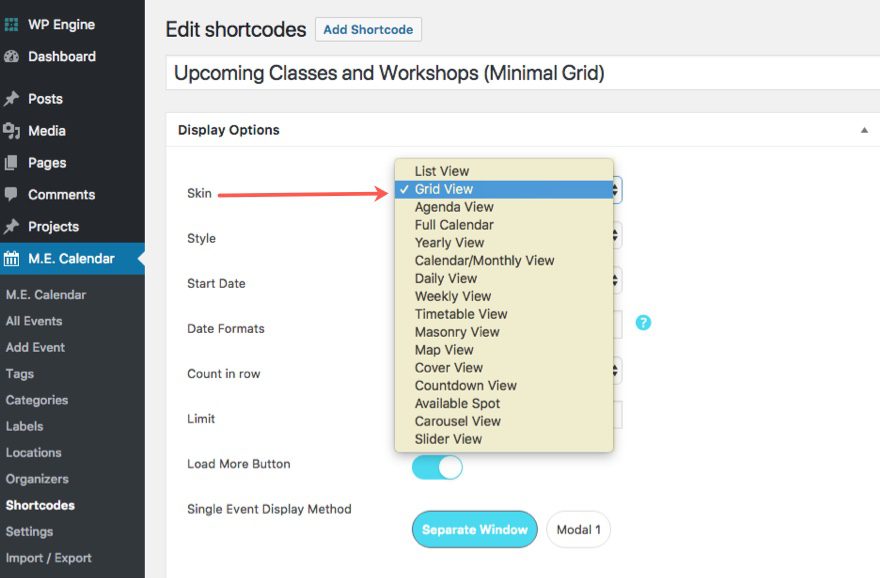This screenshot has width=880, height=578.
Task: Click the M.E. Calendar sidebar icon
Action: click(12, 259)
